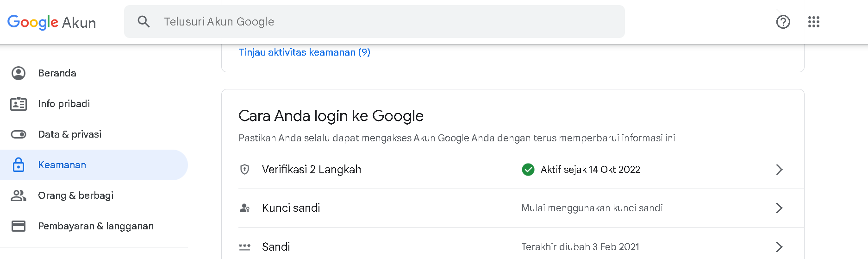868x259 pixels.
Task: Go to Info pribadi menu item
Action: pyautogui.click(x=64, y=104)
